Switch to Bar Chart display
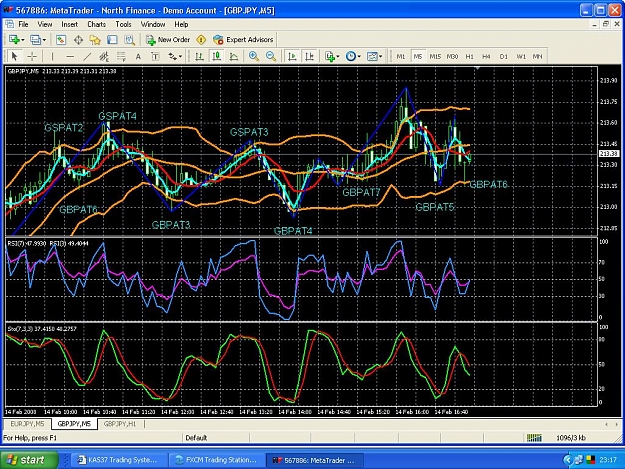 click(x=199, y=57)
